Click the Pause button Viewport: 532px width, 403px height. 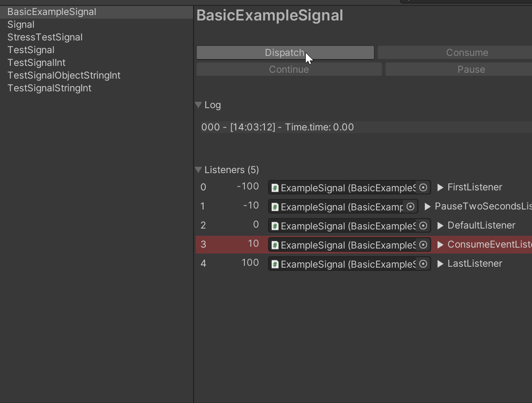pos(471,70)
